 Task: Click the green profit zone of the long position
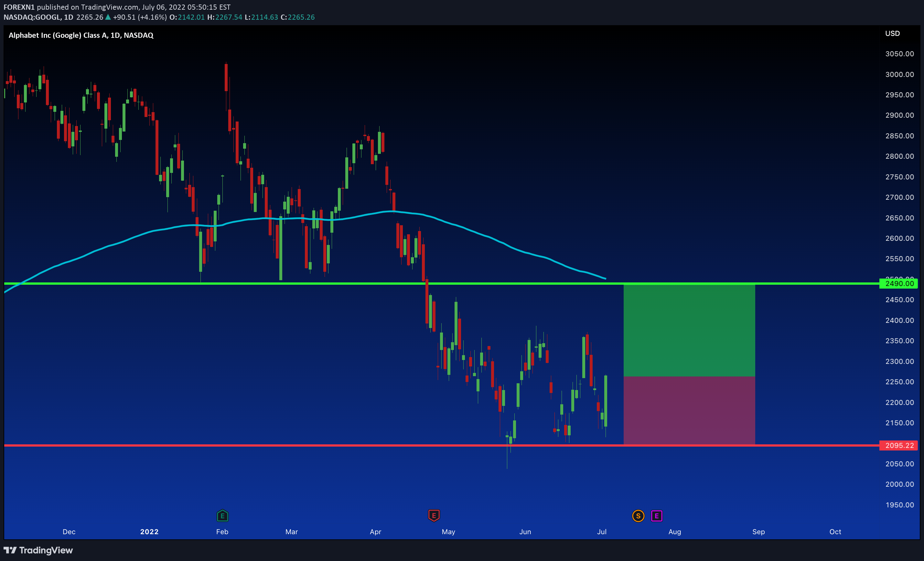tap(689, 331)
